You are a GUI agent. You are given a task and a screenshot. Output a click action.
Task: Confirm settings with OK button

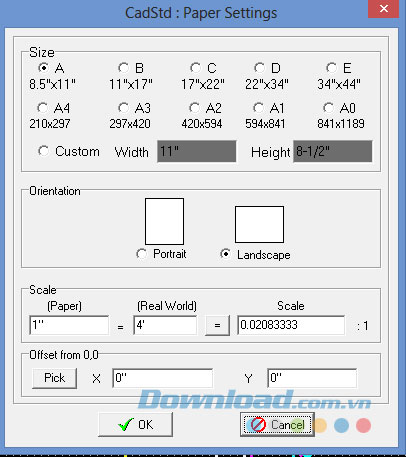coord(136,424)
